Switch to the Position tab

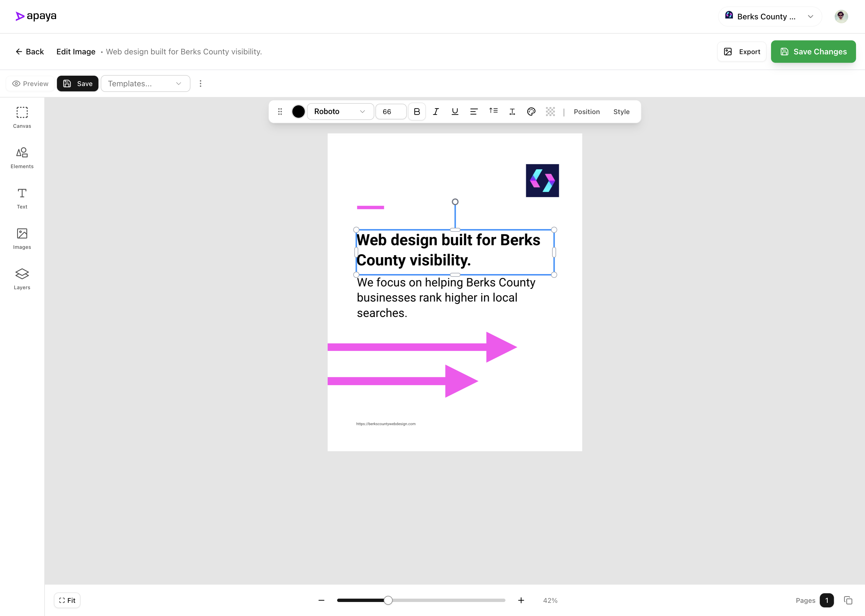(x=586, y=112)
